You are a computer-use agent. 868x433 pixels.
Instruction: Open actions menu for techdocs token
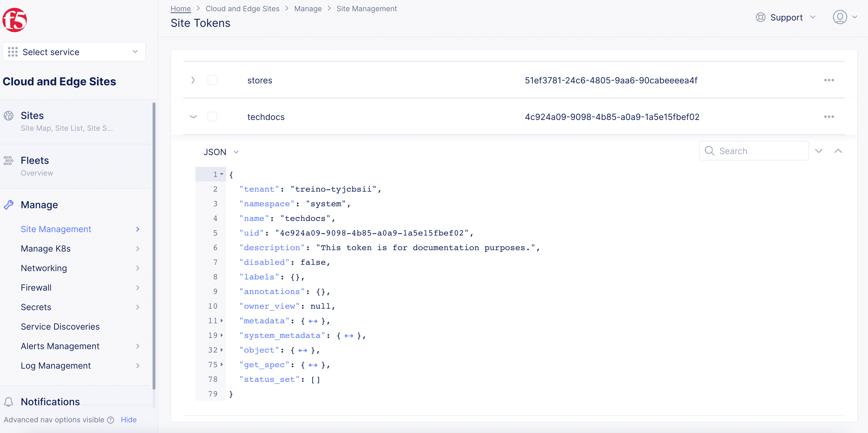(829, 117)
